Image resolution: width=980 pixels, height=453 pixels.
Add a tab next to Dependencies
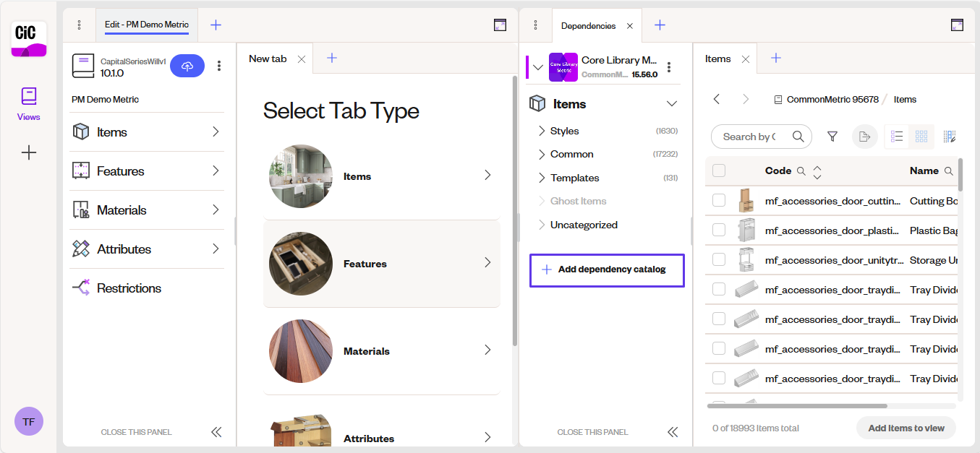click(x=660, y=25)
